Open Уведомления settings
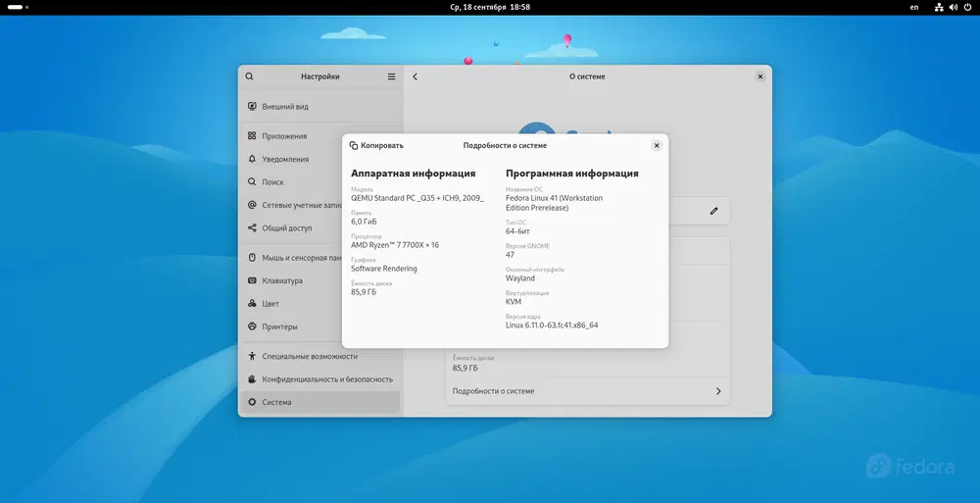The image size is (980, 503). coord(320,159)
